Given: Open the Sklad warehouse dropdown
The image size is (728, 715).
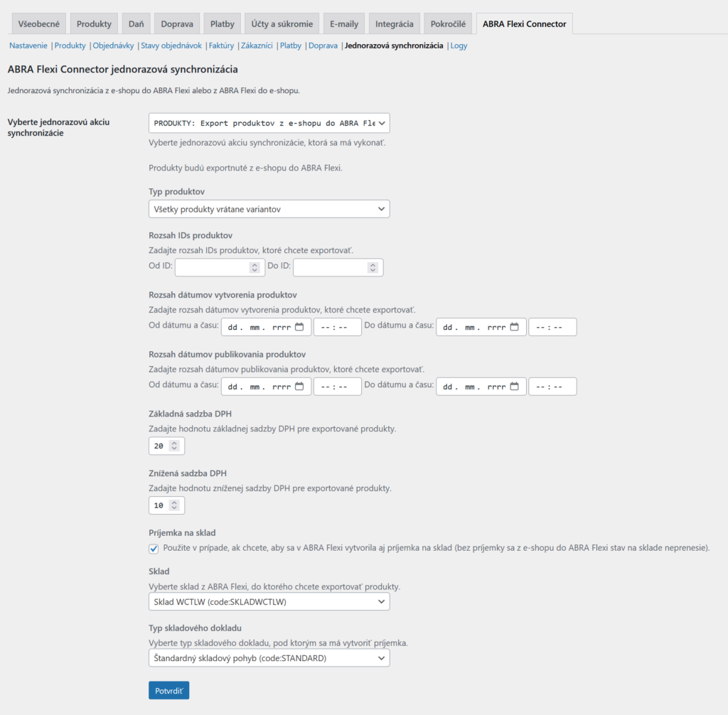Looking at the screenshot, I should [x=269, y=602].
